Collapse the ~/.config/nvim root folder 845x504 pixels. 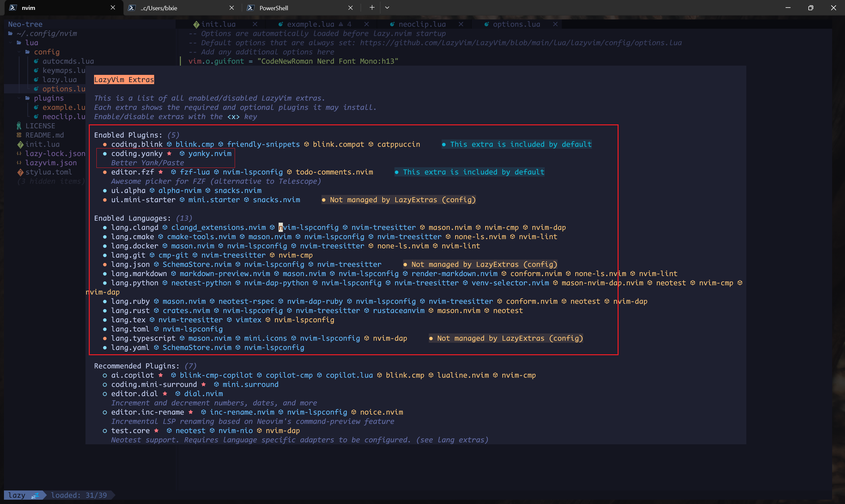click(43, 33)
